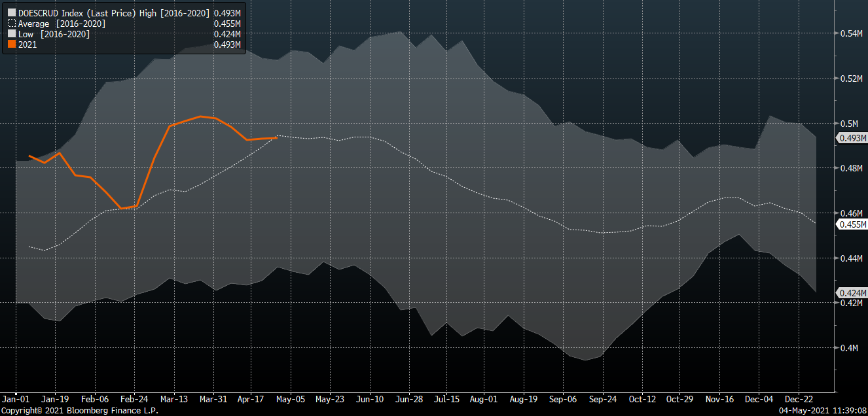Click the 0.455M average value tag

point(853,224)
